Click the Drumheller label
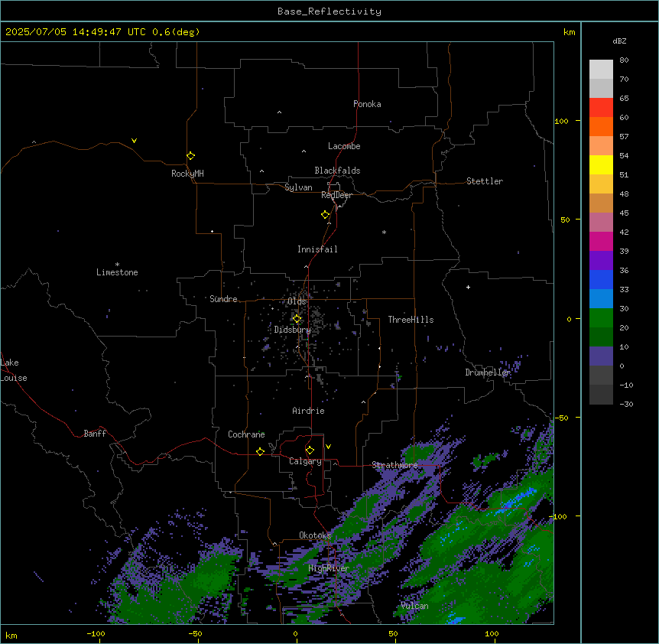The height and width of the screenshot is (644, 659). coord(488,372)
